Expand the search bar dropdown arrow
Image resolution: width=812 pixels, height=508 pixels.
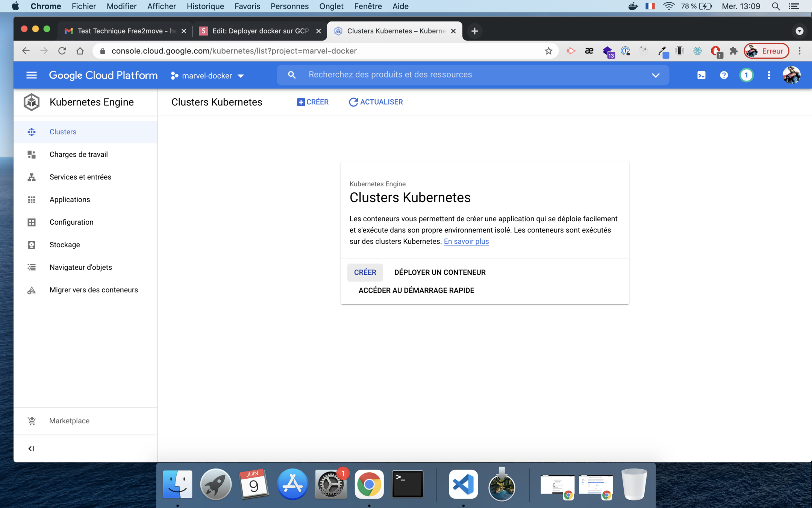[656, 75]
